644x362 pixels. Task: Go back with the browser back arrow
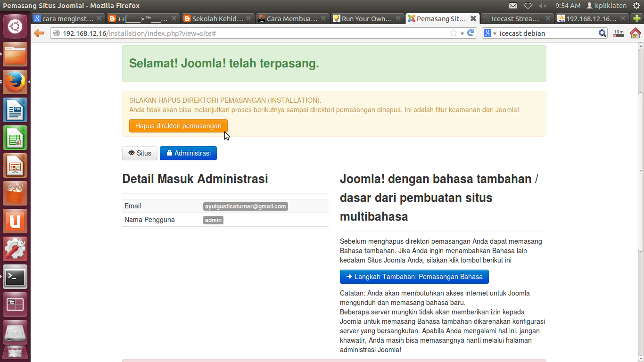pos(39,33)
